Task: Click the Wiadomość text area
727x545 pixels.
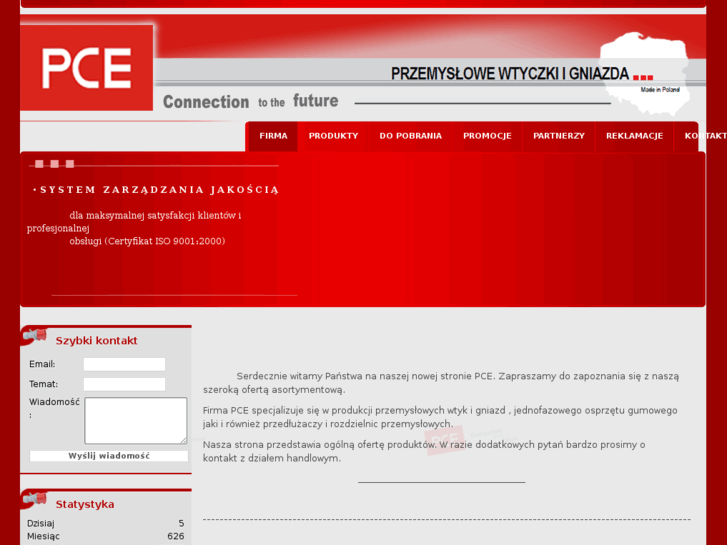Action: 136,420
